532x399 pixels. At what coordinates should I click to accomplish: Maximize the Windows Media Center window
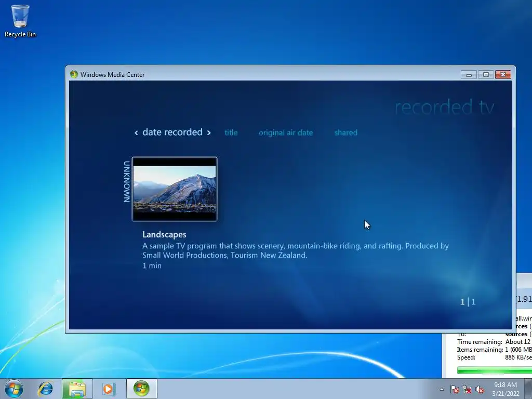click(x=486, y=75)
